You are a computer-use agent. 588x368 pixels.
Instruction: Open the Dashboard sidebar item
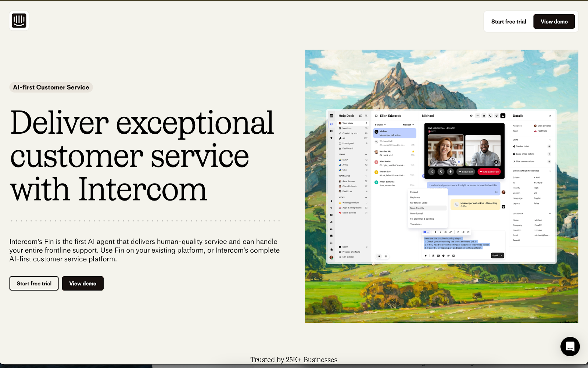click(x=353, y=148)
